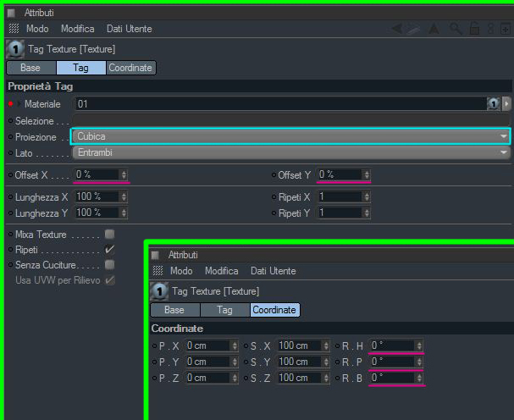Click the P . X value field
The width and height of the screenshot is (514, 420).
(208, 345)
